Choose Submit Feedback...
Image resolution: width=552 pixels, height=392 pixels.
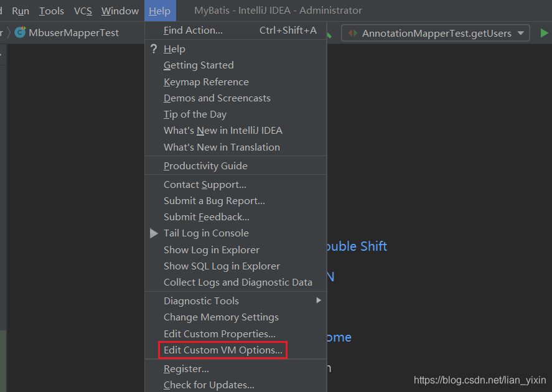tap(235, 217)
